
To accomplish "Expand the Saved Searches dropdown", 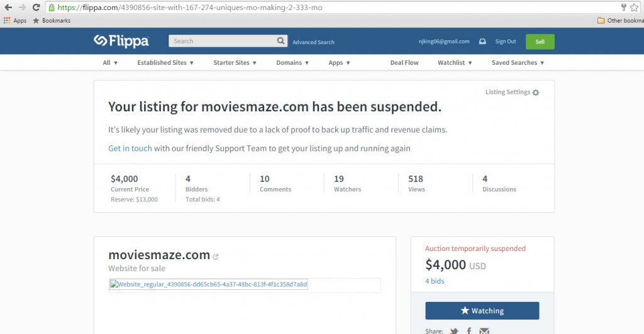I will pyautogui.click(x=518, y=62).
